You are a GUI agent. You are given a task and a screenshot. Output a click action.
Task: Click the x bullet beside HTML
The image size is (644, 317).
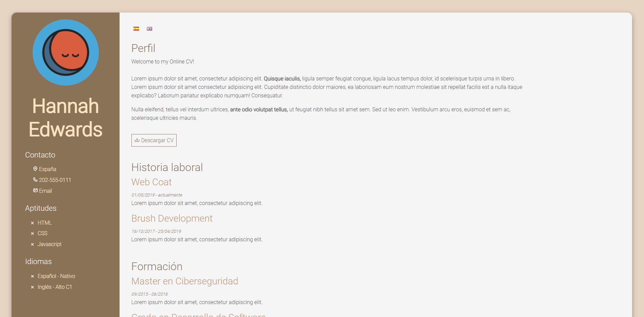coord(33,223)
